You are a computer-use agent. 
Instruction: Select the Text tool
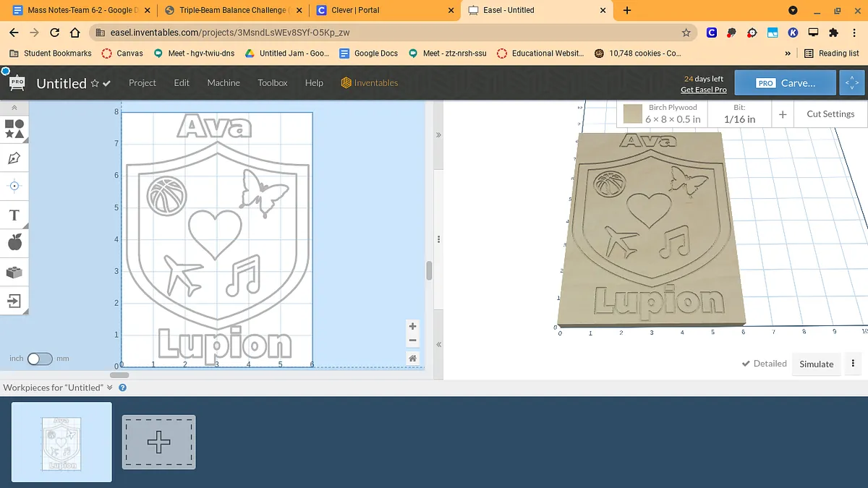[x=14, y=215]
